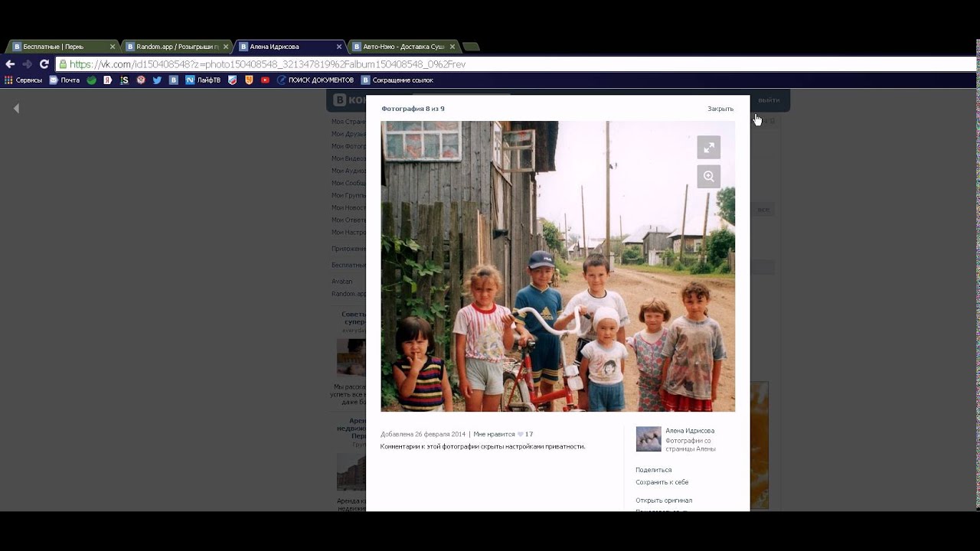The image size is (980, 551).
Task: Click Мои Новости in left menu
Action: (348, 207)
